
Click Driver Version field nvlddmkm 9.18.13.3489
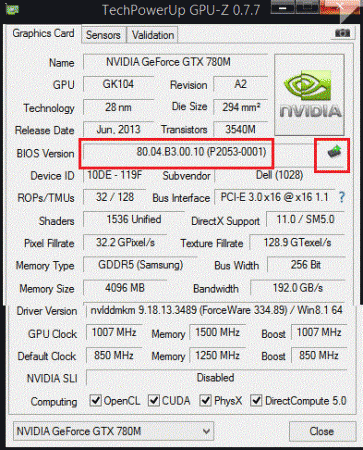(x=216, y=311)
